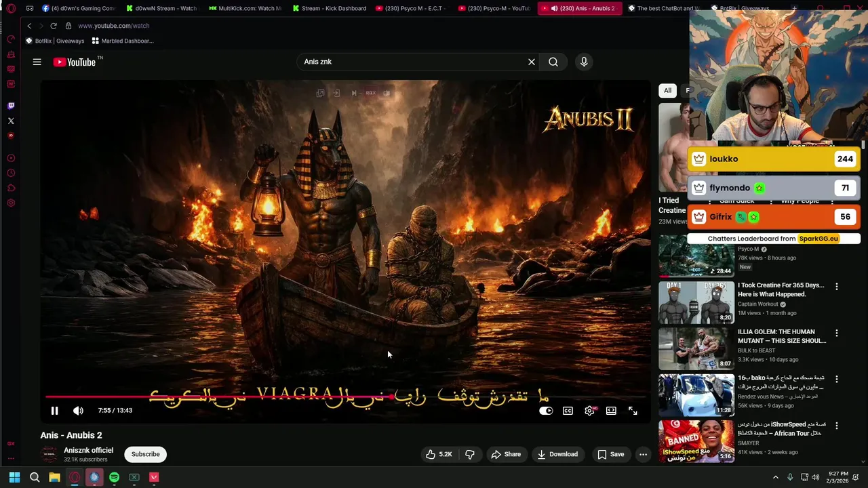This screenshot has height=488, width=868.
Task: Mute the video player volume
Action: (78, 411)
